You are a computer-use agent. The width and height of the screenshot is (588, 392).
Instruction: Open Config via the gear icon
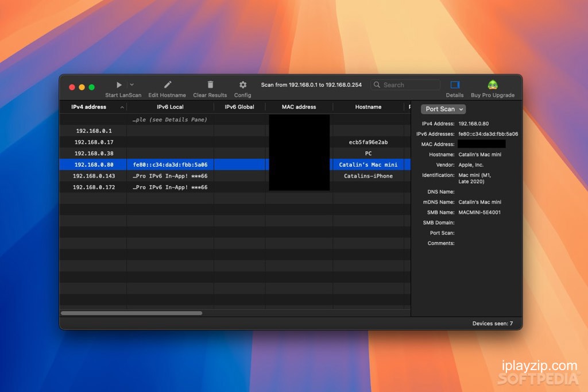[x=243, y=84]
